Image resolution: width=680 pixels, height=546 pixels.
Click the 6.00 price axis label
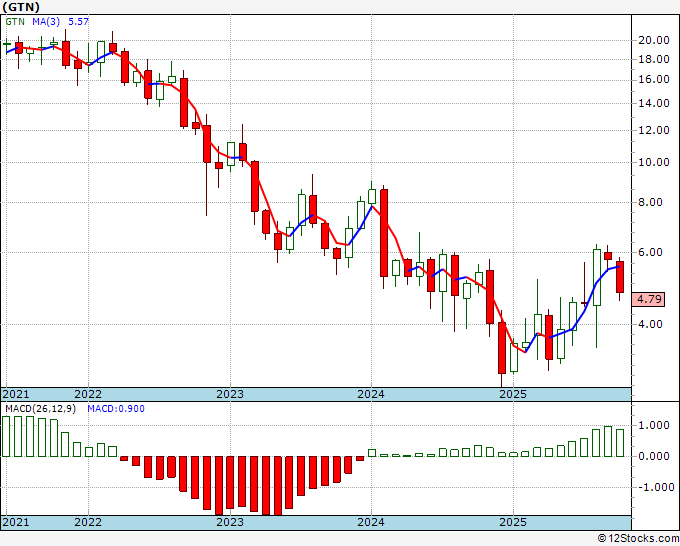(x=651, y=252)
